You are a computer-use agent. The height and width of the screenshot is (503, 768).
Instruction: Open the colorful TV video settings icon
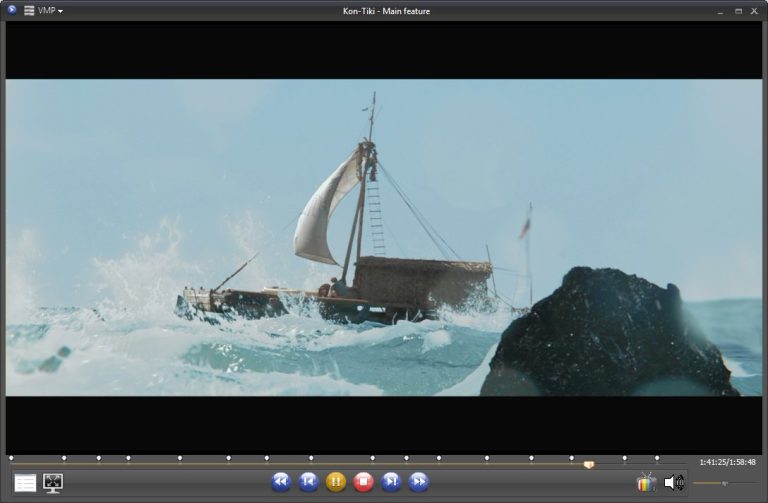coord(646,483)
